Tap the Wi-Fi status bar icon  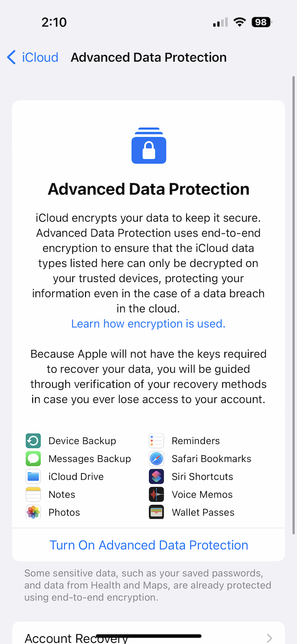point(240,22)
